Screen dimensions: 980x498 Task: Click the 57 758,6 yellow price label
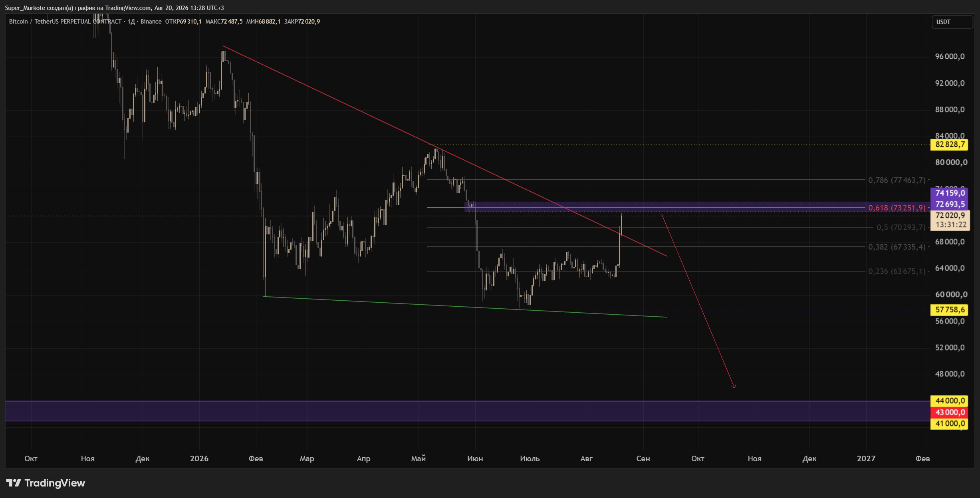(x=950, y=310)
